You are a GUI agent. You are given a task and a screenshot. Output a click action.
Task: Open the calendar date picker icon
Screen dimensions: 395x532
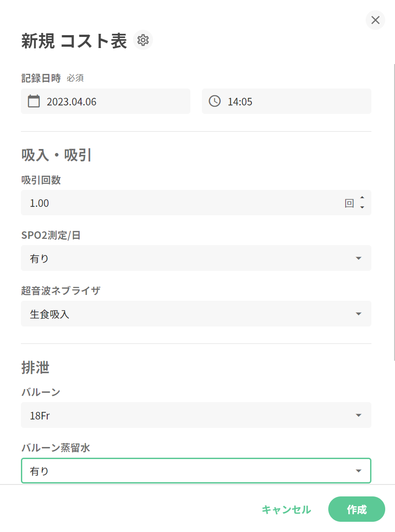(x=34, y=101)
